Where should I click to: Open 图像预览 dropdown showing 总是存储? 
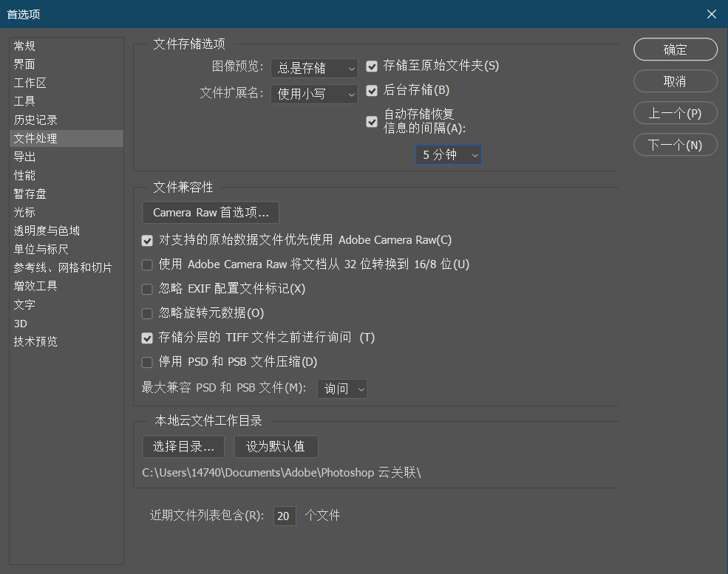coord(314,68)
